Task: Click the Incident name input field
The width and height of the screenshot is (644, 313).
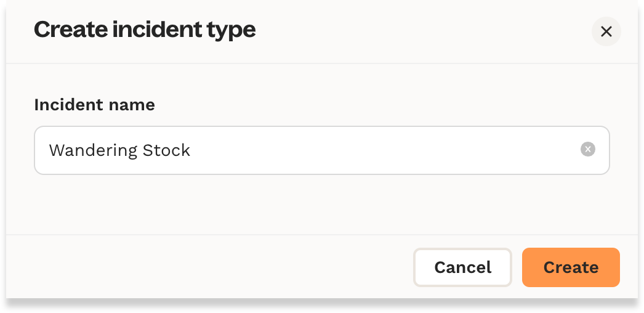Action: [308, 150]
